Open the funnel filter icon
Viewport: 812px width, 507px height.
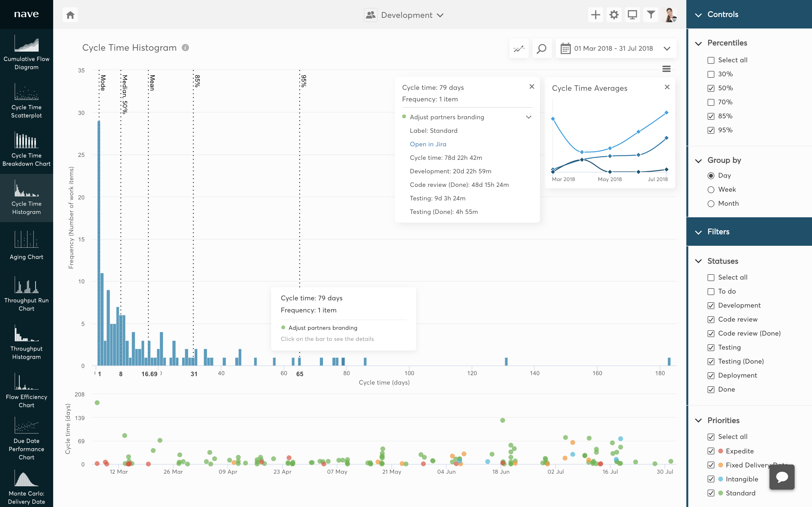(x=651, y=15)
